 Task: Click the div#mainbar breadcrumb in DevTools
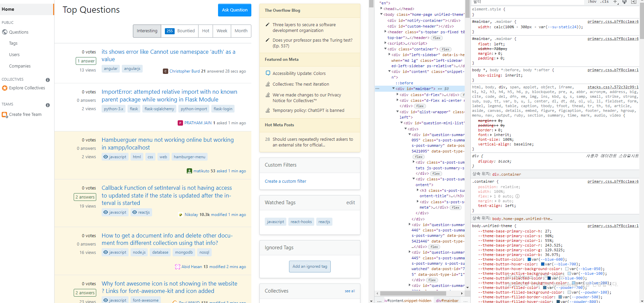click(447, 301)
